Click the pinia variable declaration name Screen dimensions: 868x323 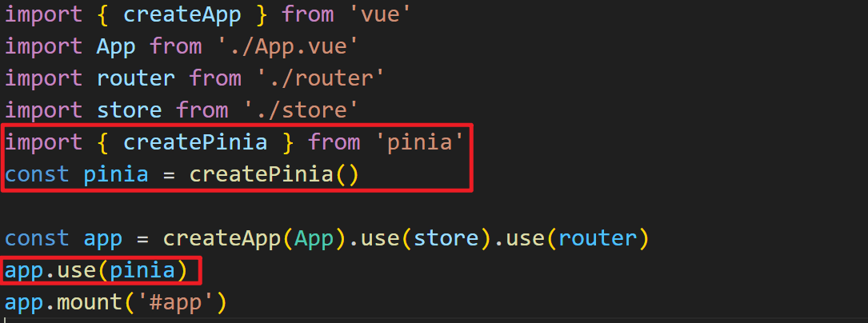click(x=116, y=175)
